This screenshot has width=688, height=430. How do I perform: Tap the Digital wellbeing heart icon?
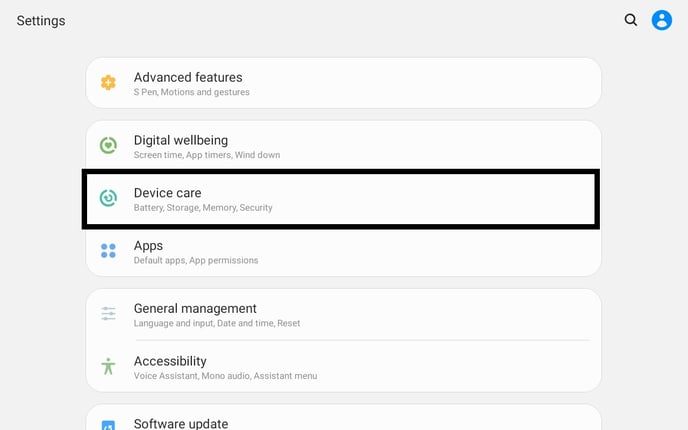pyautogui.click(x=108, y=146)
